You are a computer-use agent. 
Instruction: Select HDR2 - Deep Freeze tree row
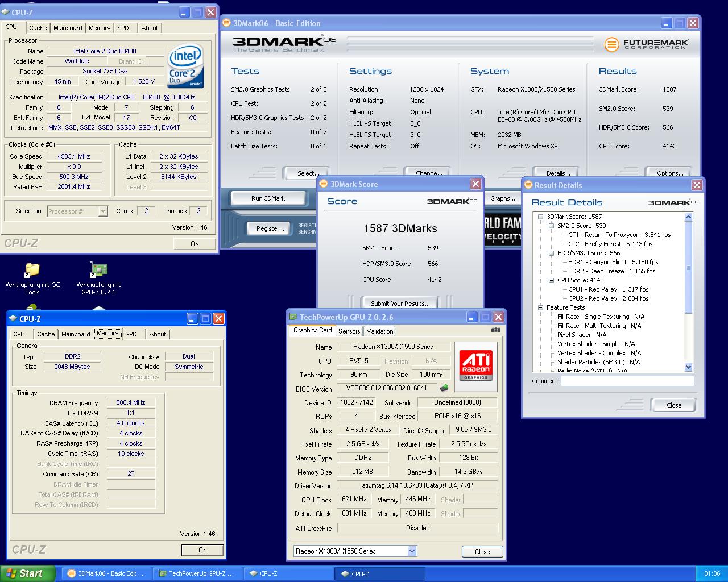[x=611, y=271]
